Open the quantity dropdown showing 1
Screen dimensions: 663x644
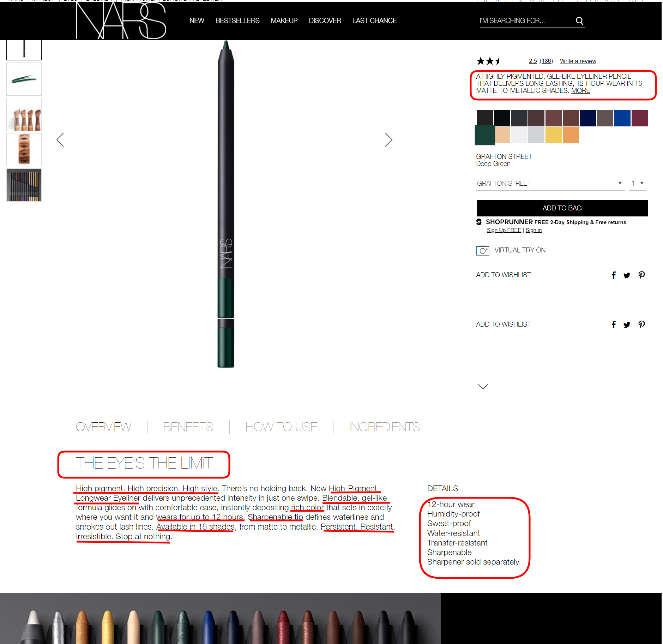[638, 183]
